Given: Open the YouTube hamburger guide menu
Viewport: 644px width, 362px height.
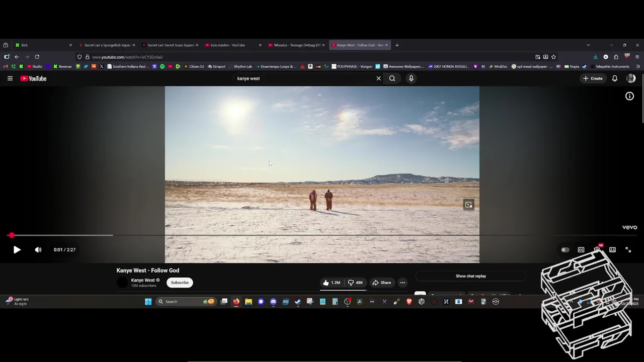Looking at the screenshot, I should tap(10, 78).
